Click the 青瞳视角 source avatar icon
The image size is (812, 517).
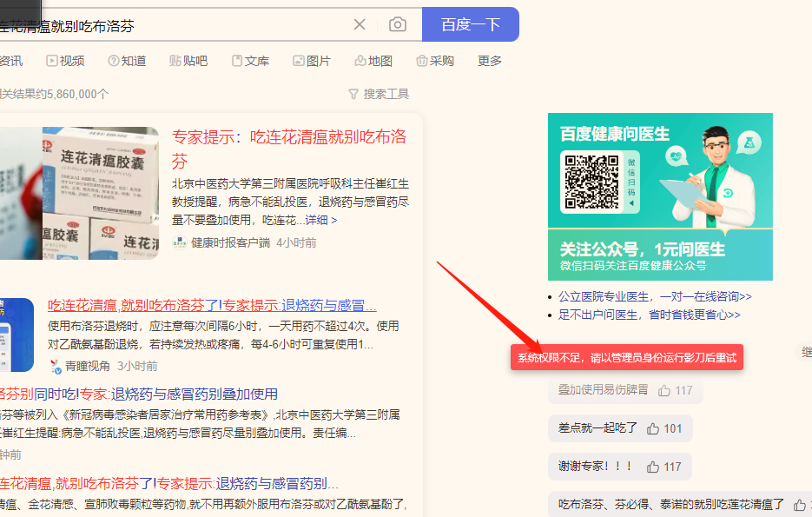point(56,367)
